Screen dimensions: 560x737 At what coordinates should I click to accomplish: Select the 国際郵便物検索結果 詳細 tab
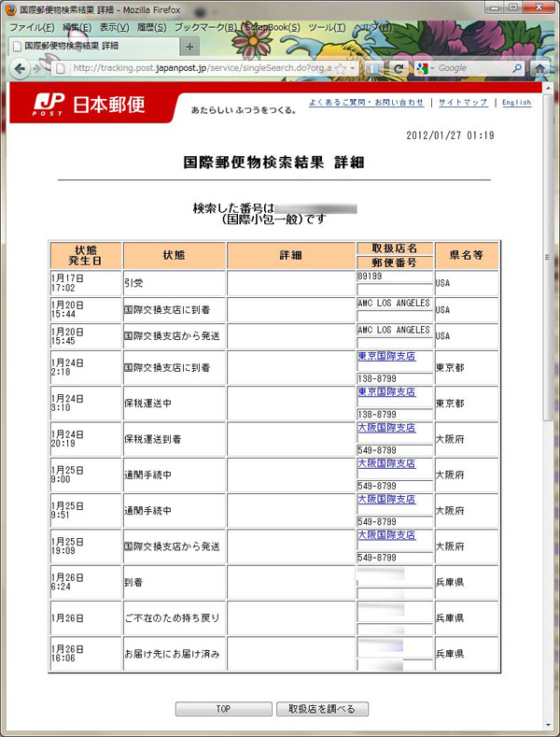tap(94, 46)
